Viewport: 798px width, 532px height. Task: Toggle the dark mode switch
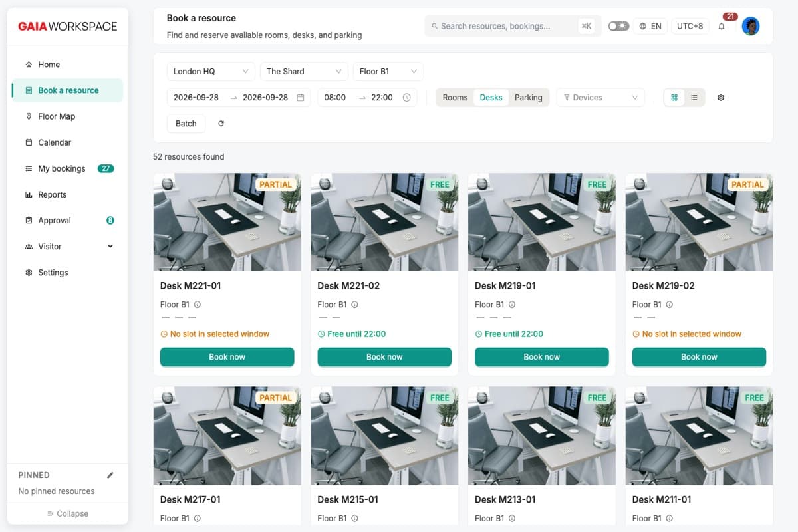[618, 26]
